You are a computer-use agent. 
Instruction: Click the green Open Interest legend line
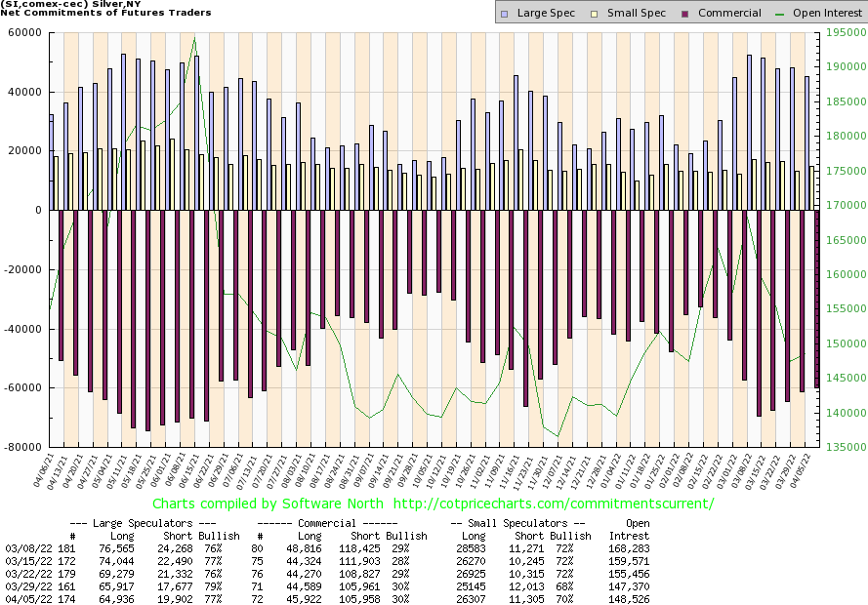click(779, 14)
